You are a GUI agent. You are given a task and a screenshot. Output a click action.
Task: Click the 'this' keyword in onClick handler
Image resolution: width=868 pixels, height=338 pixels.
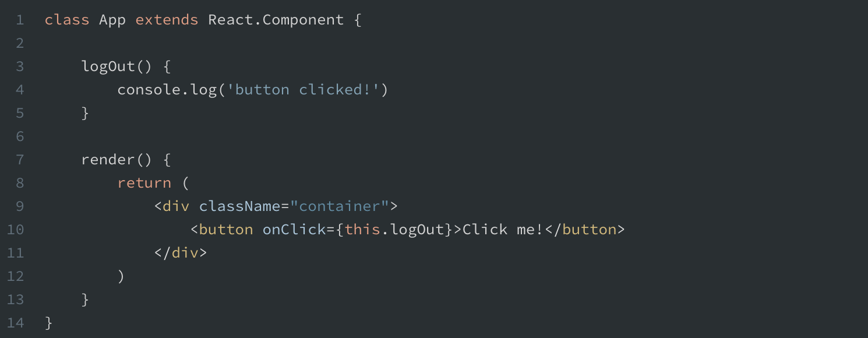362,230
